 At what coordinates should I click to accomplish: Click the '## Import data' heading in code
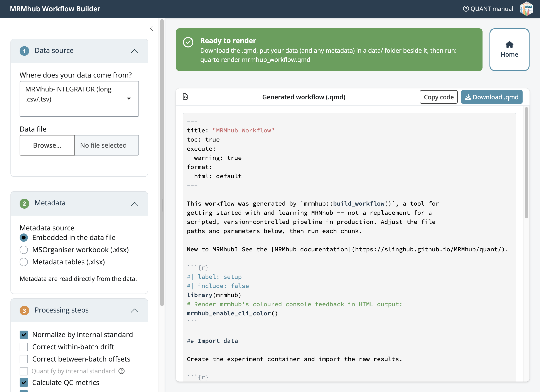pos(212,341)
